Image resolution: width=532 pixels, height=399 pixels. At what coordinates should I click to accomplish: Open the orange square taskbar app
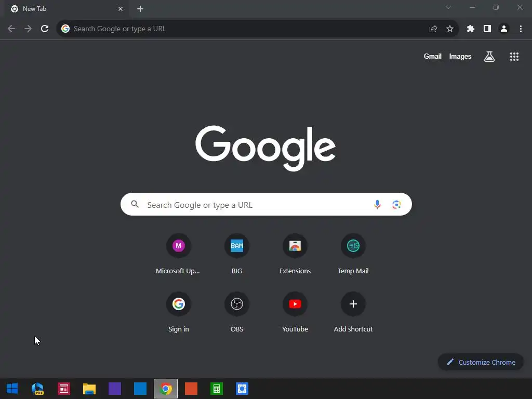pyautogui.click(x=191, y=389)
